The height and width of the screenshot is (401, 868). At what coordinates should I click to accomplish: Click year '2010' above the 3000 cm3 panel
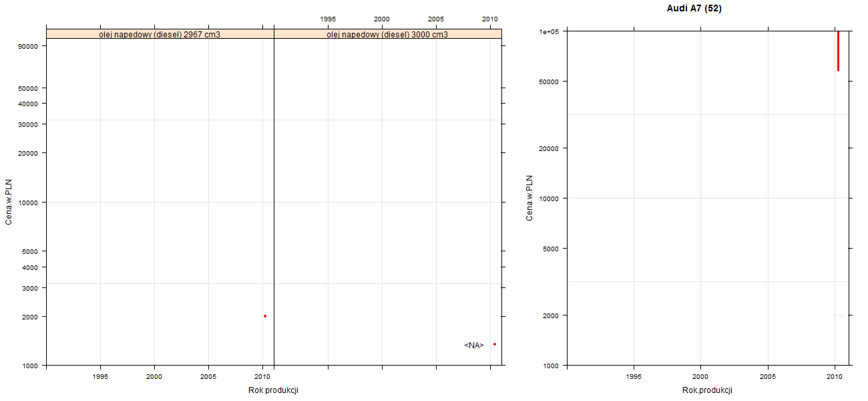pos(491,19)
